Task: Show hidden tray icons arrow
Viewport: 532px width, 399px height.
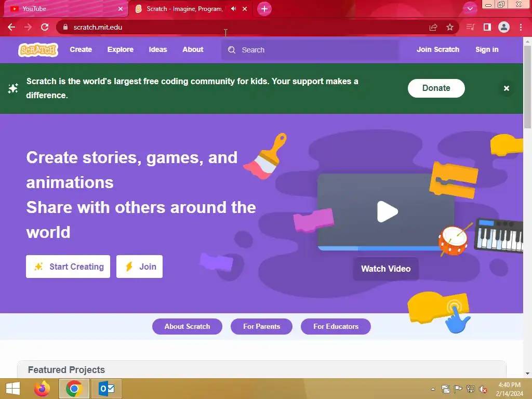Action: (x=433, y=389)
